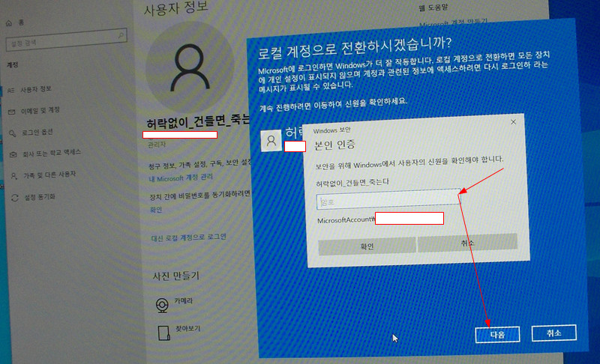Click 취소 button in blue account dialog

click(553, 333)
